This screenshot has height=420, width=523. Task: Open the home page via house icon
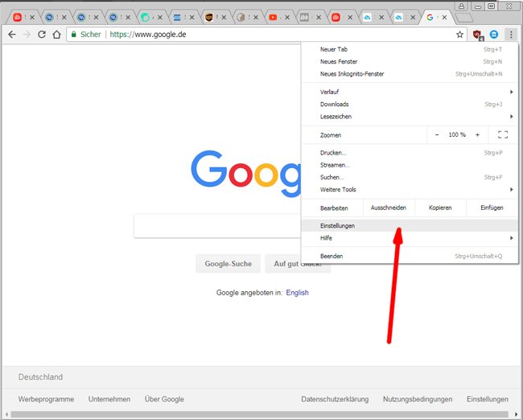coord(56,35)
